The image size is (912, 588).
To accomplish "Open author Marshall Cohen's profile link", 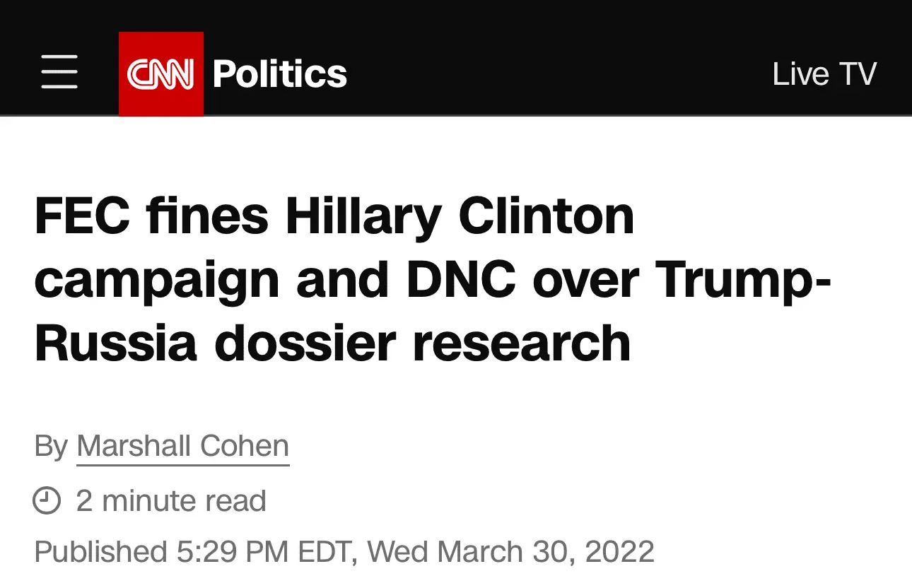I will [x=182, y=446].
